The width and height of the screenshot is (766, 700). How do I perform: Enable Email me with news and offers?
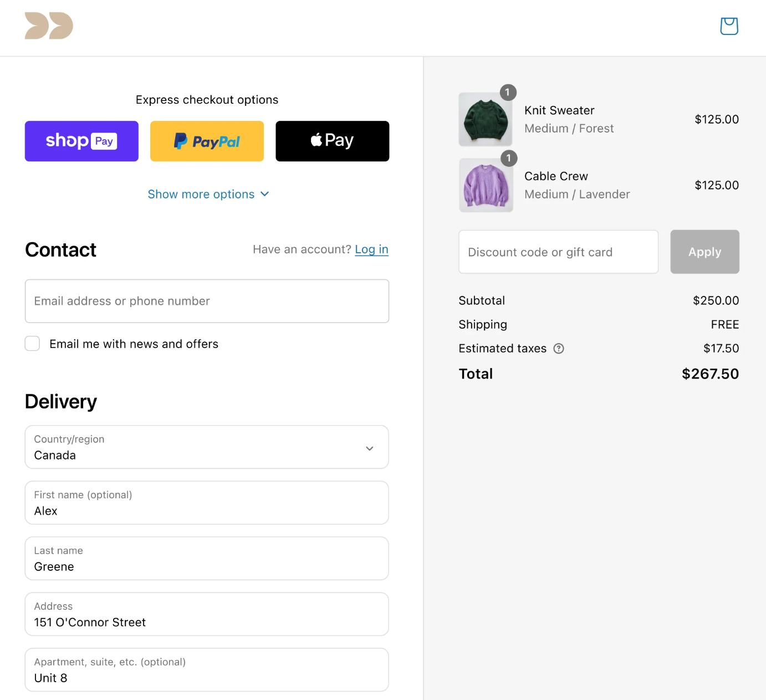32,344
